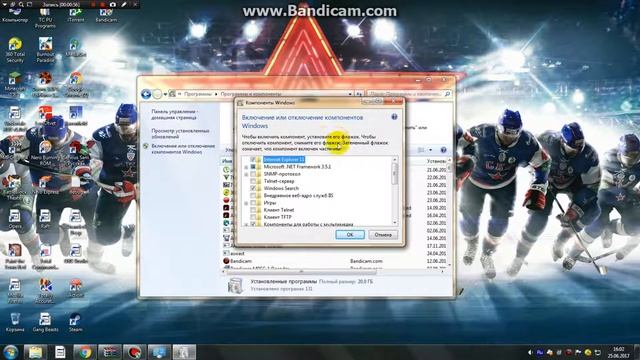The image size is (640, 360).
Task: Expand the SNMP-протокол tree node
Action: tap(246, 174)
